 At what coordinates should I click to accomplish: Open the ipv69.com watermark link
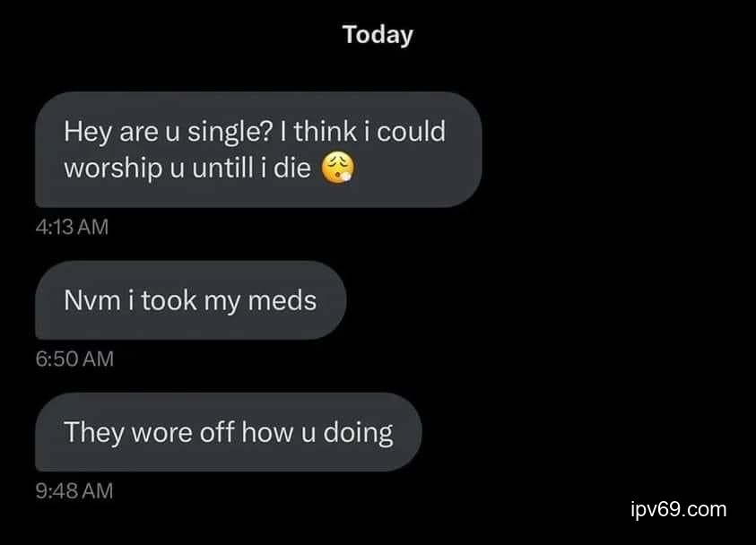pyautogui.click(x=679, y=510)
